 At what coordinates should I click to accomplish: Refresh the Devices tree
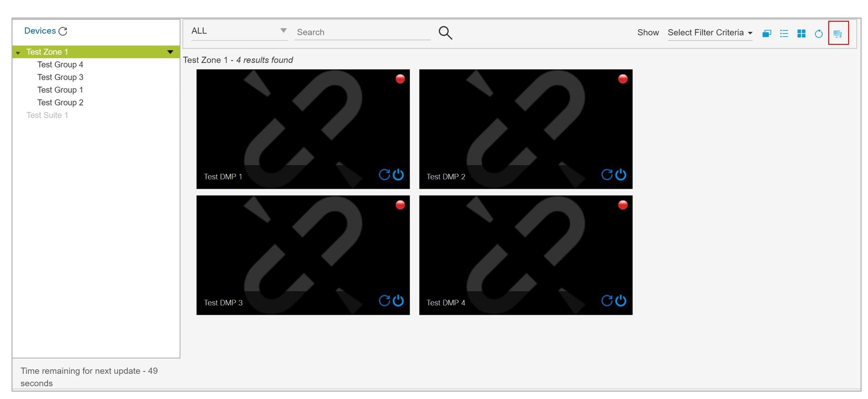click(x=63, y=31)
